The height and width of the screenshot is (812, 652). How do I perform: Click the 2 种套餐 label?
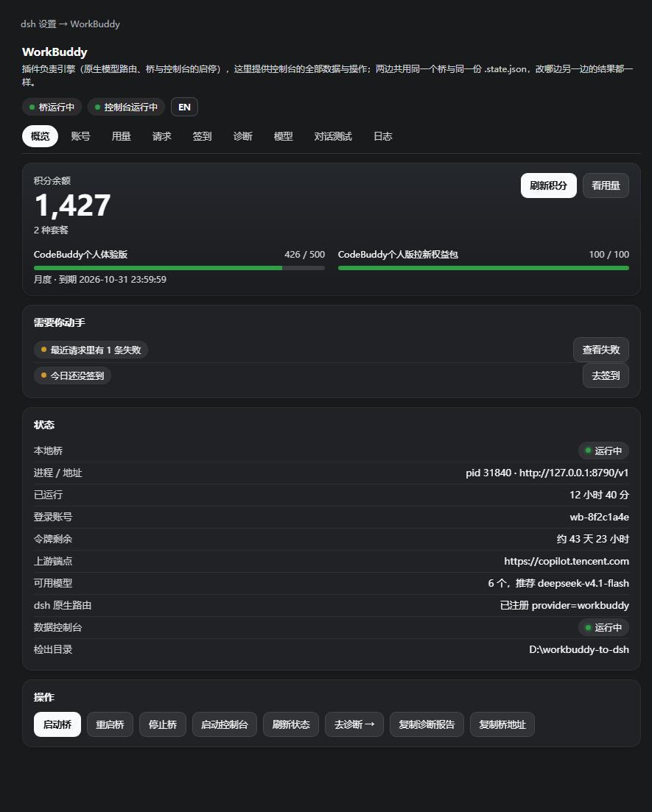[51, 230]
